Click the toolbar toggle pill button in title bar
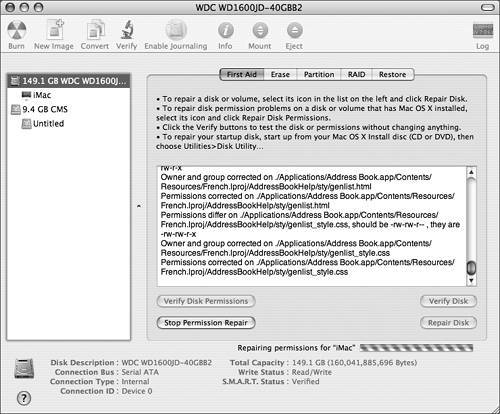Screen dimensions: 500x414 click(488, 7)
